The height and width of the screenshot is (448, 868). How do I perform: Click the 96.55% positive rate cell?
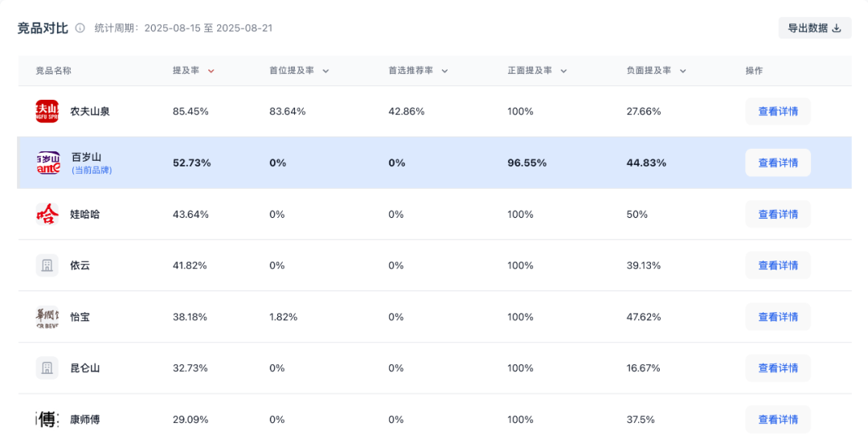pos(527,162)
